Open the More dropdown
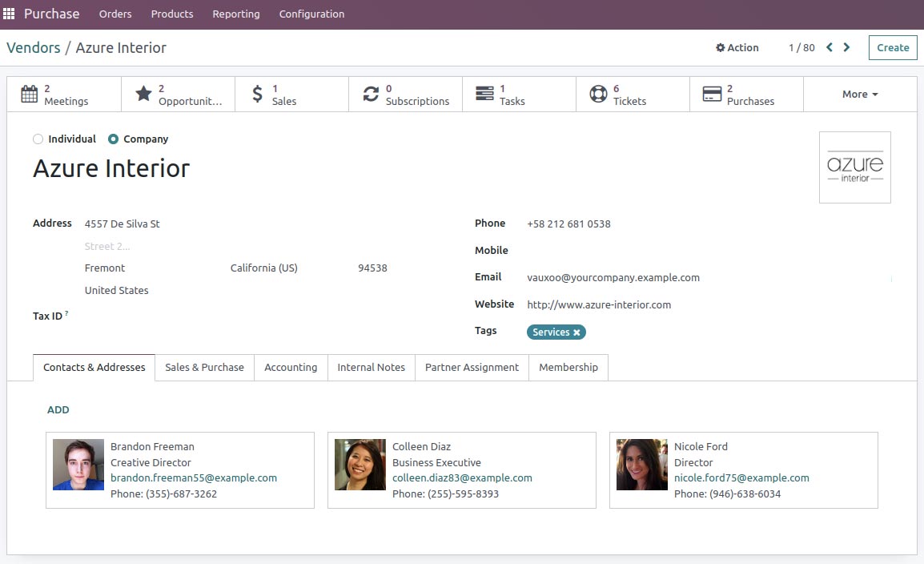 tap(858, 94)
